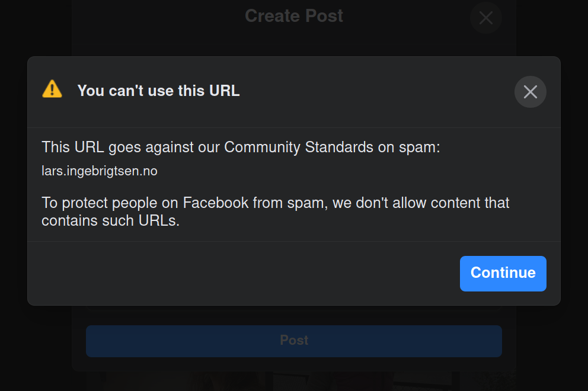The height and width of the screenshot is (391, 588).
Task: Close the "You can't use this URL" dialog
Action: click(x=531, y=92)
